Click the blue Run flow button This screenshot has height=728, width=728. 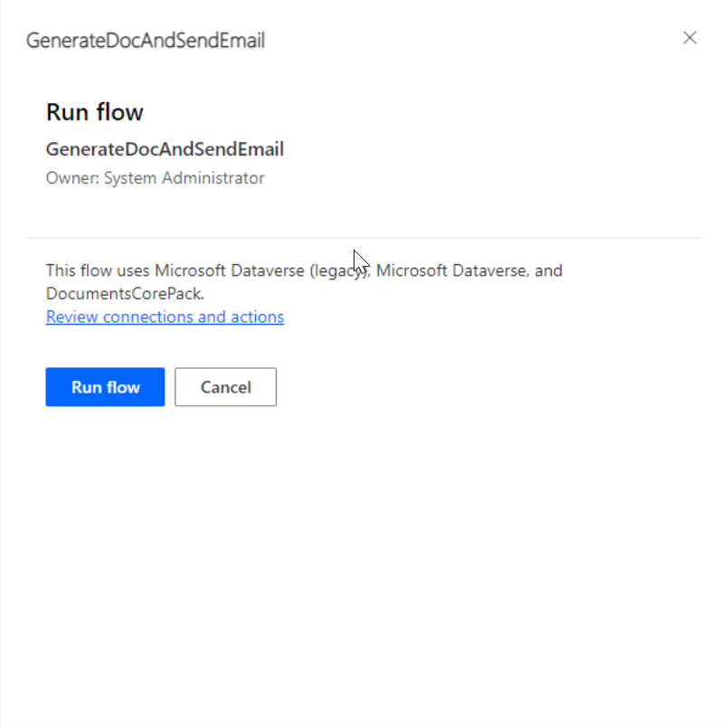[105, 387]
